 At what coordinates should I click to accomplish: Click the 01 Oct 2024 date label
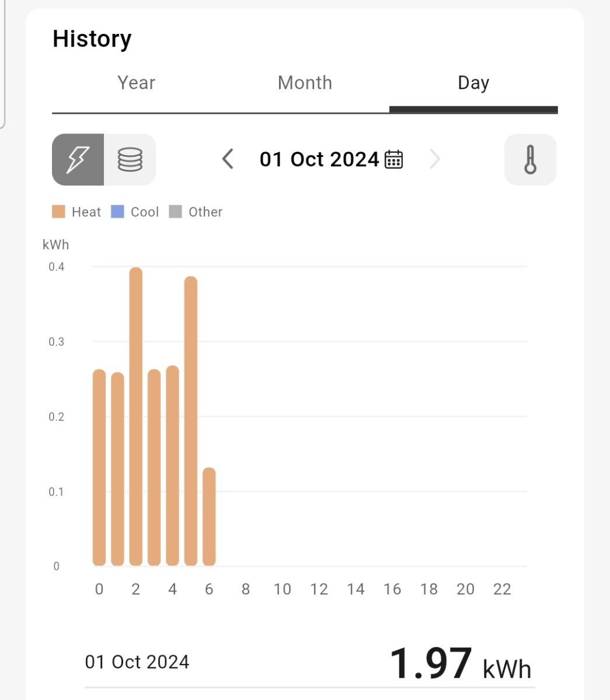pos(319,159)
